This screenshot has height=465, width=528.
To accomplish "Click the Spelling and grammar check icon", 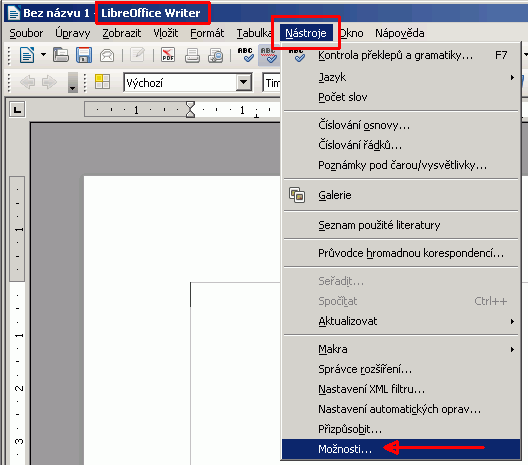I will pos(245,55).
